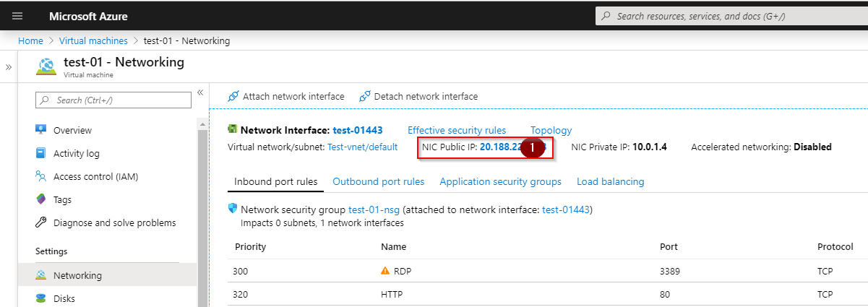
Task: Open the Azure portal hamburger menu
Action: pos(18,16)
